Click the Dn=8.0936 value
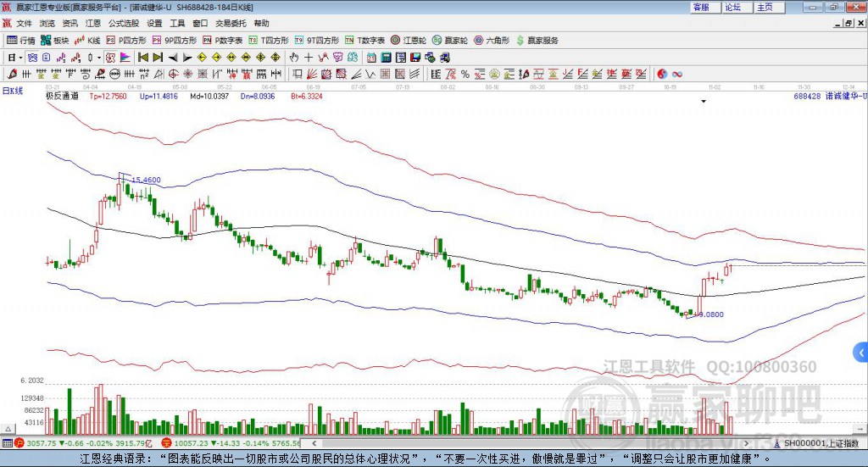 click(x=258, y=97)
